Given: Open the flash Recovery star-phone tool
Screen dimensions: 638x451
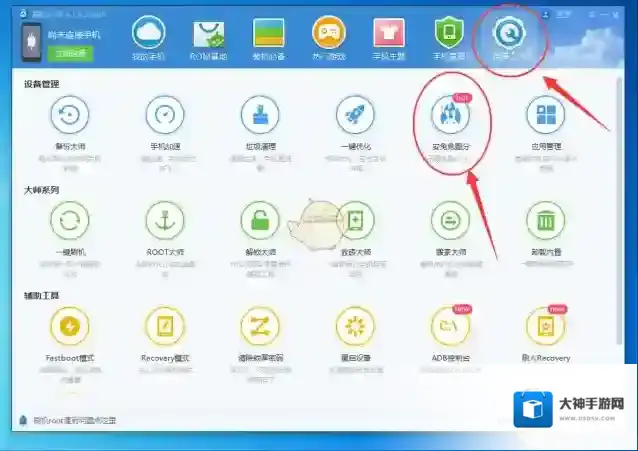Looking at the screenshot, I should 546,326.
